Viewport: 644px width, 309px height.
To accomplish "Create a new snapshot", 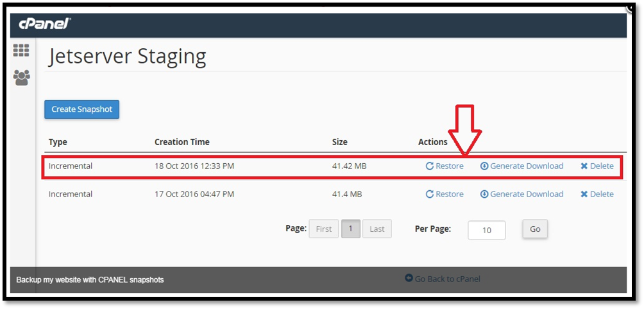I will [x=81, y=109].
